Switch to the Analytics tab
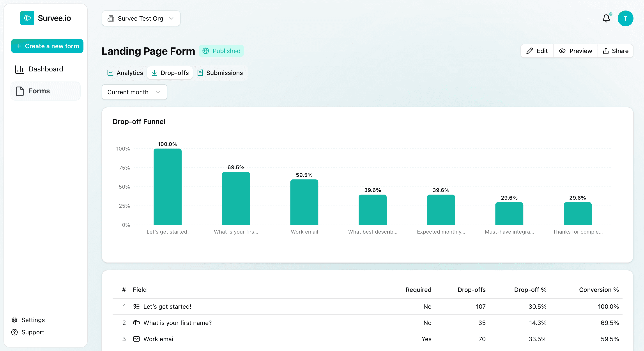The width and height of the screenshot is (644, 351). pos(125,73)
